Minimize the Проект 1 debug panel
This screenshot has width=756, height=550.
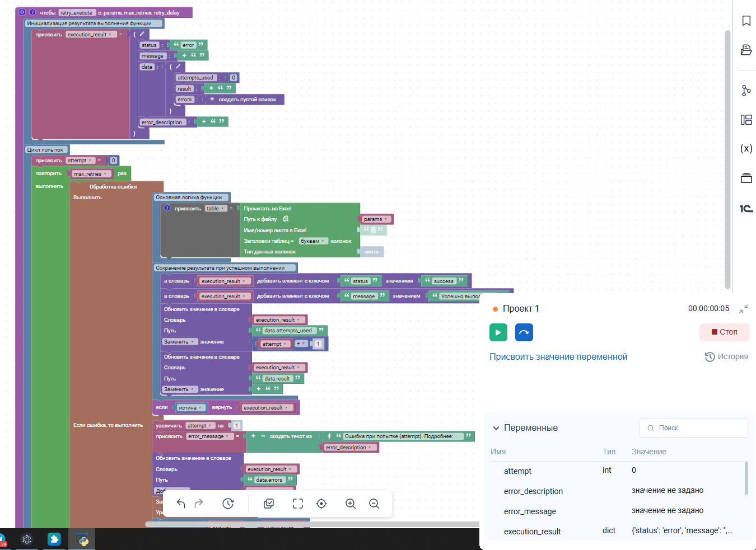744,309
